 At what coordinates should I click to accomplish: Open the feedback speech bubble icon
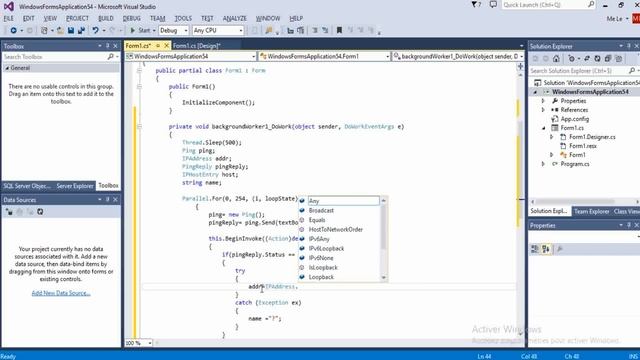point(493,5)
